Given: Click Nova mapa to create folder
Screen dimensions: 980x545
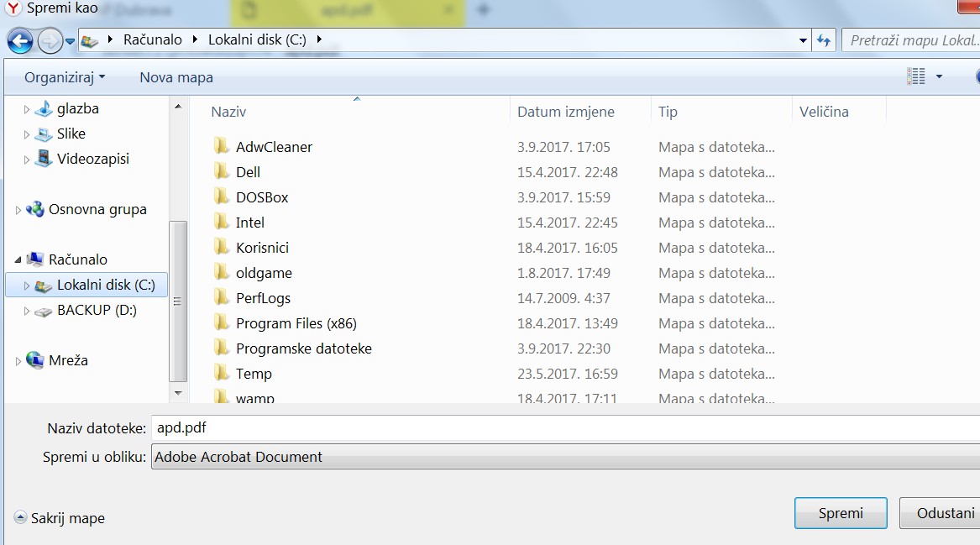Looking at the screenshot, I should point(176,77).
